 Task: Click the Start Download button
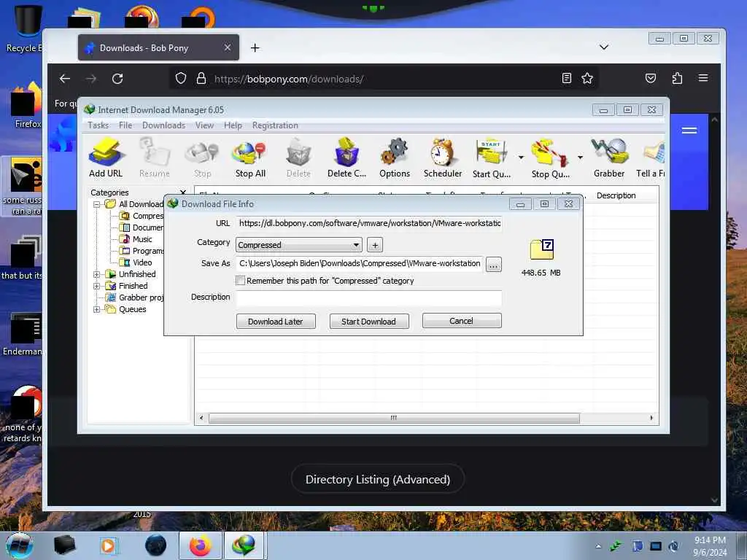[368, 322]
